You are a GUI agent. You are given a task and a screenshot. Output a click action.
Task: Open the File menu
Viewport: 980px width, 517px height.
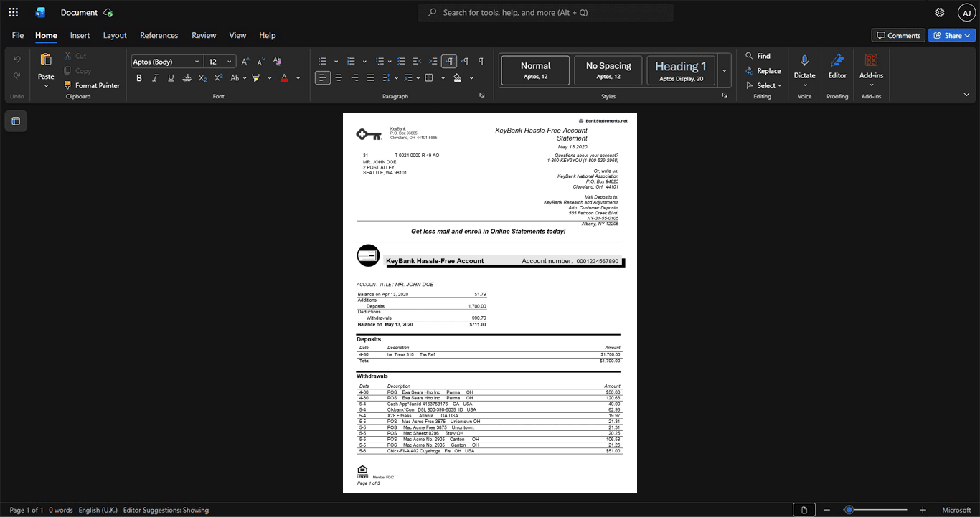coord(18,35)
